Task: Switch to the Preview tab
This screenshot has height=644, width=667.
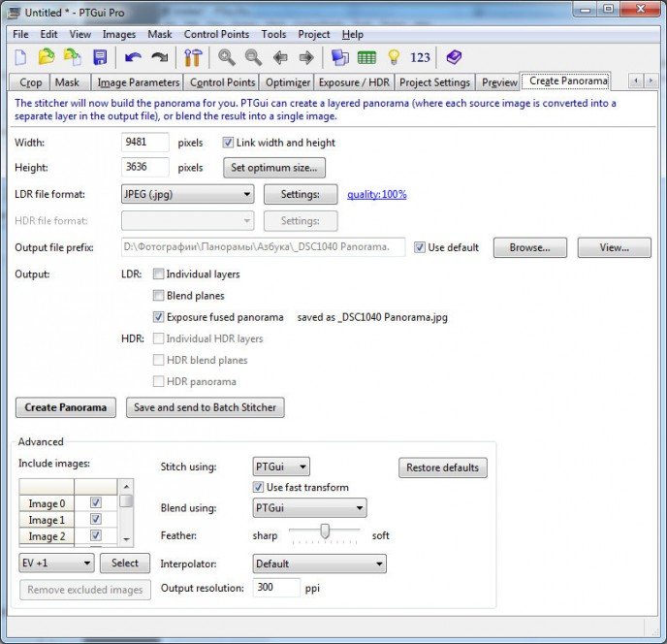Action: [499, 82]
